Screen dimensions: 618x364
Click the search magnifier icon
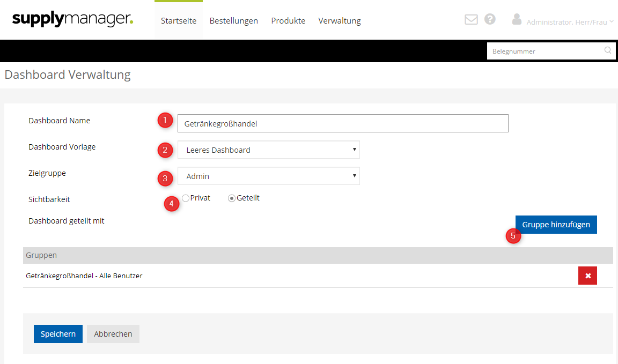[608, 50]
